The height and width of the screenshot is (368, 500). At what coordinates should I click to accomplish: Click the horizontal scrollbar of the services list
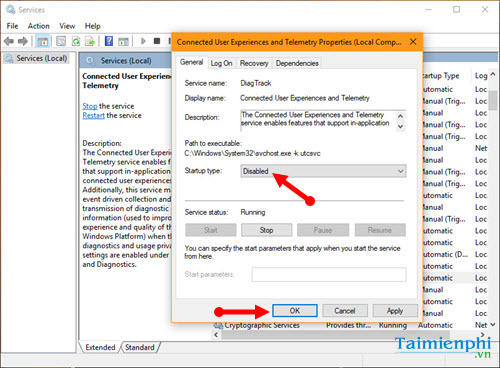tap(349, 335)
